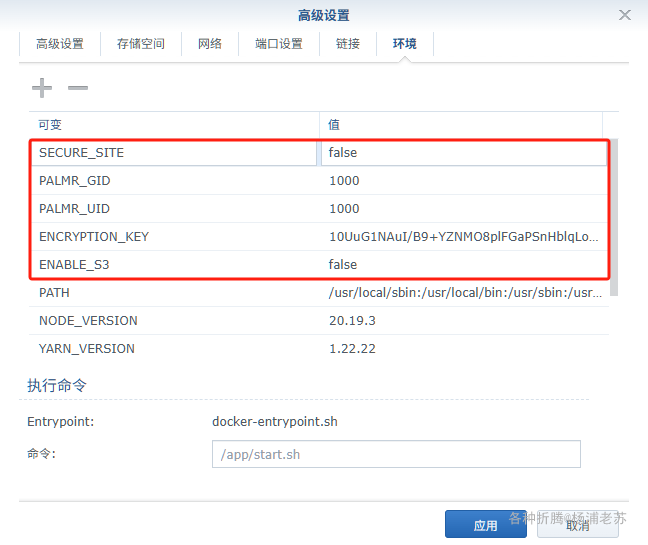The image size is (648, 545).
Task: Select the PATH variable name
Action: [x=54, y=293]
